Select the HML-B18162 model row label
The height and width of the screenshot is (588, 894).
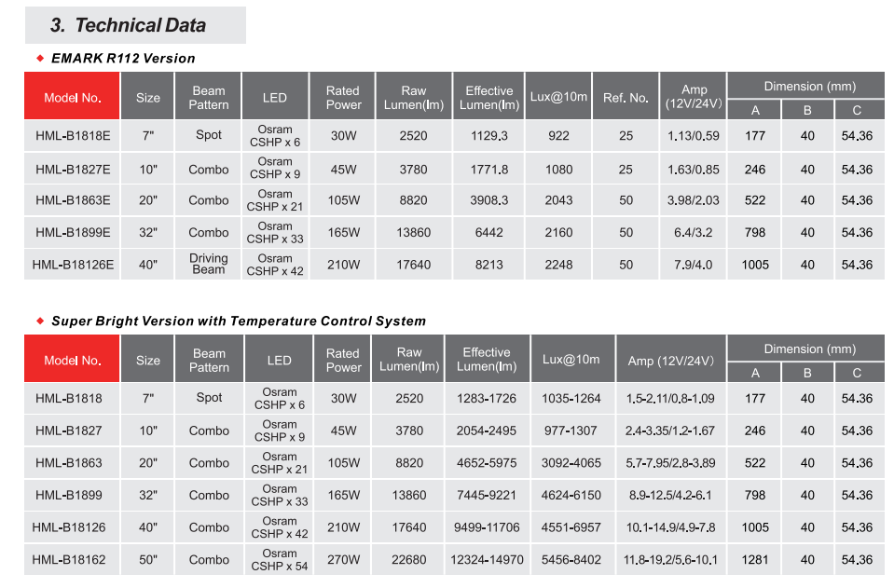(71, 560)
